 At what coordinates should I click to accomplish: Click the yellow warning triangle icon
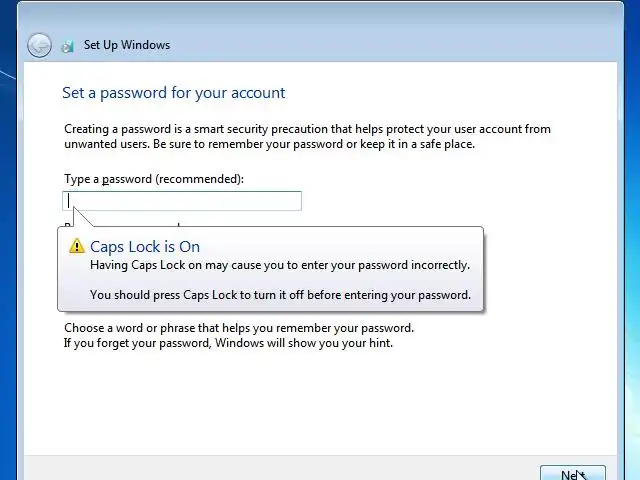tap(77, 246)
